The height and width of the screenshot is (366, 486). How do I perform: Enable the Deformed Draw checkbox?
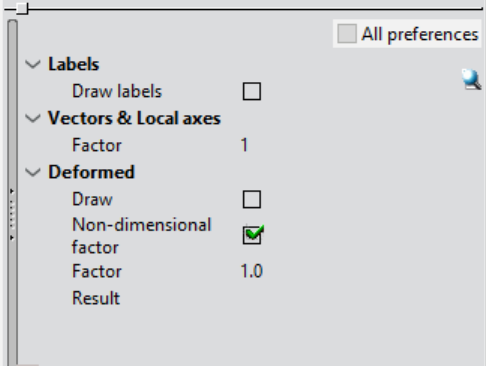tap(252, 199)
